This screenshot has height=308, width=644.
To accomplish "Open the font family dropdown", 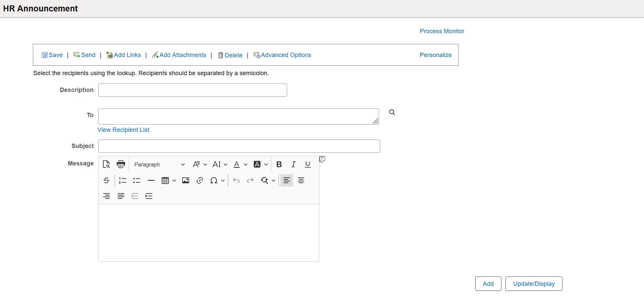I will coord(200,164).
